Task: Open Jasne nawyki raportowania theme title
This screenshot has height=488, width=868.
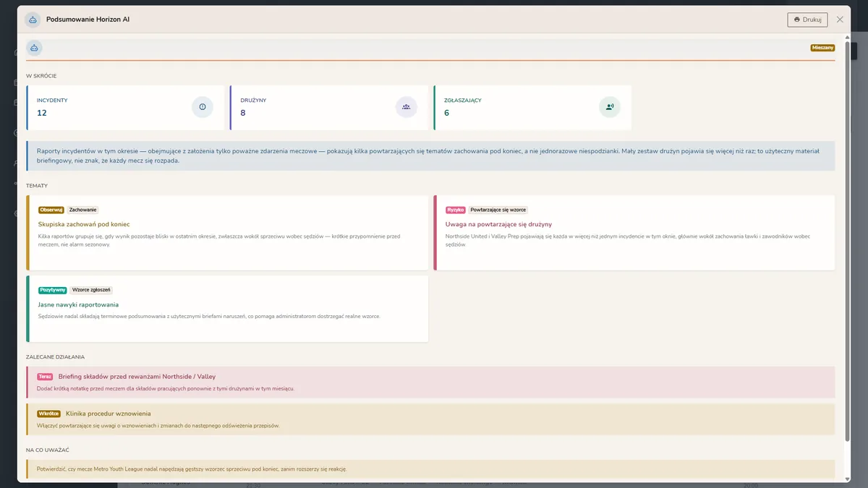Action: 78,305
